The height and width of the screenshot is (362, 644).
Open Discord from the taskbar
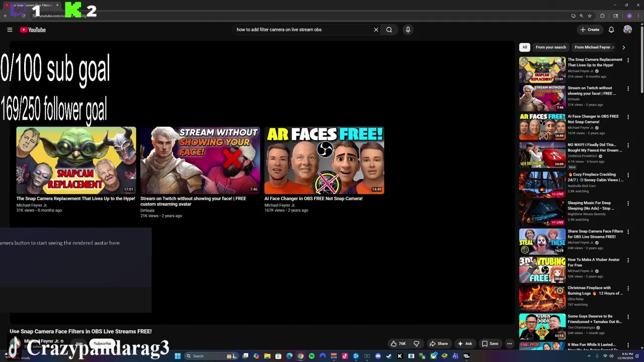tap(378, 356)
